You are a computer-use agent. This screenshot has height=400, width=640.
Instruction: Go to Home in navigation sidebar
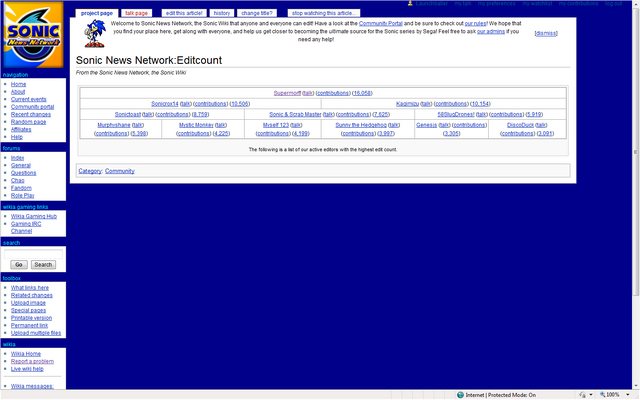click(18, 84)
